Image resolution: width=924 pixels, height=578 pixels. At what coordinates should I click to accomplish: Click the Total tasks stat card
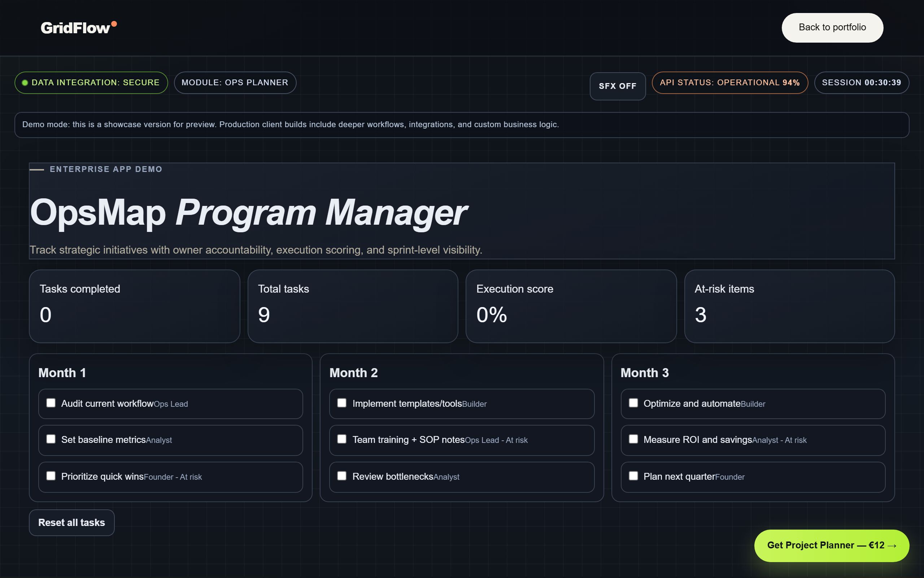click(x=353, y=306)
